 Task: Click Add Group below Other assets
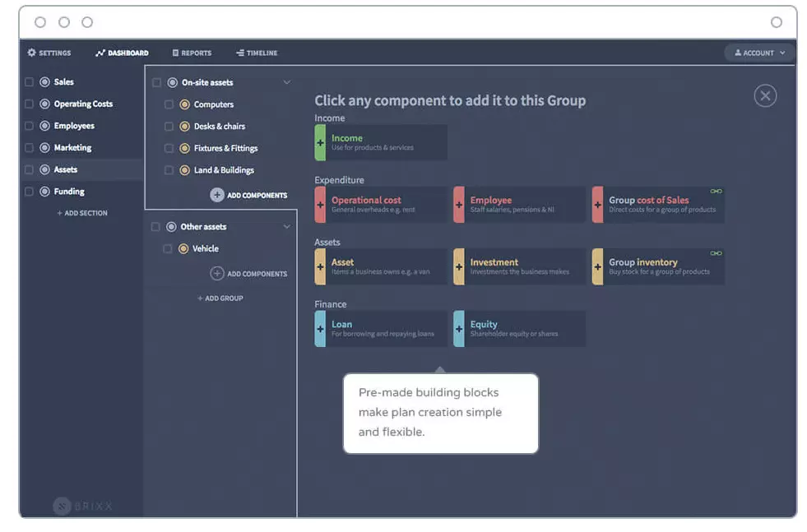(x=220, y=298)
